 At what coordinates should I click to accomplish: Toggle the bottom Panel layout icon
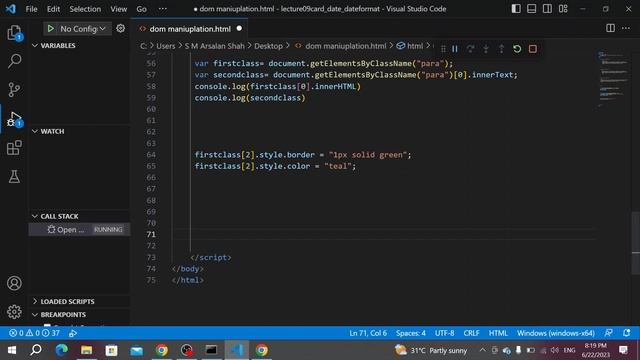pyautogui.click(x=531, y=9)
